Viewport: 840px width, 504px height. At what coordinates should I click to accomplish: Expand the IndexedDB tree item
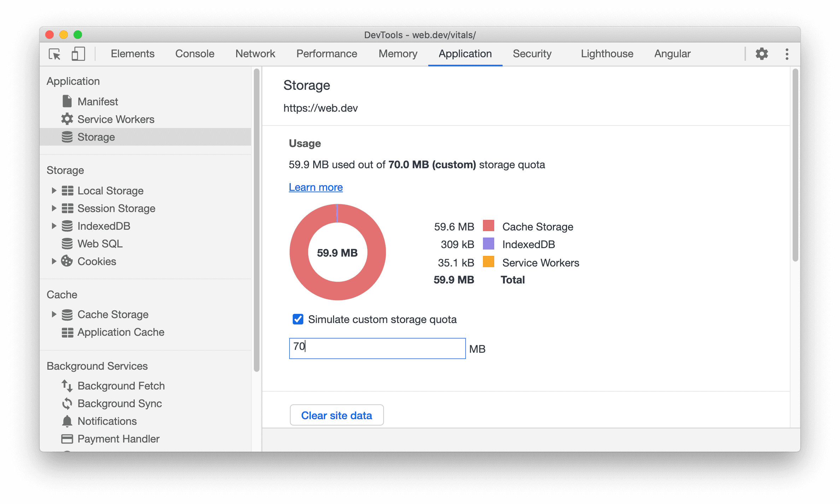click(53, 225)
